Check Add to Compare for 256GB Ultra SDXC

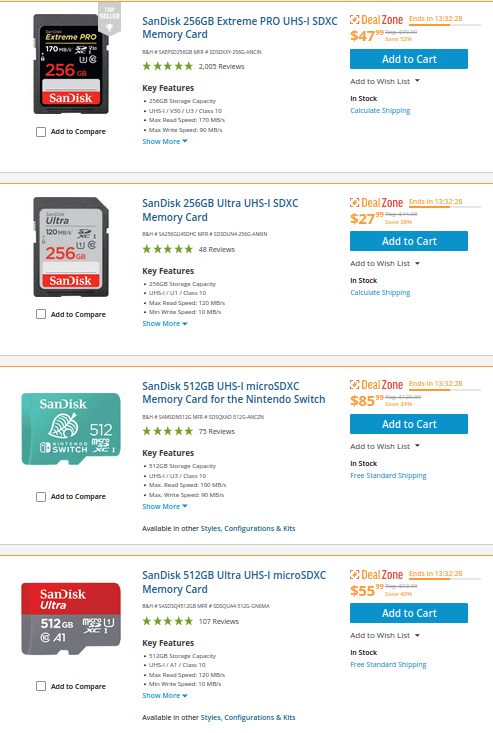[x=41, y=314]
